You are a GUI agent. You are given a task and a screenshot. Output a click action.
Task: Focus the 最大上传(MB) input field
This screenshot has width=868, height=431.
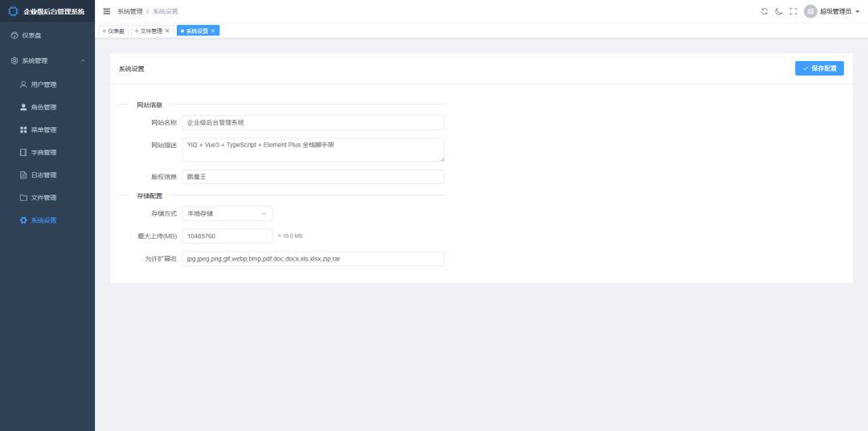coord(227,236)
